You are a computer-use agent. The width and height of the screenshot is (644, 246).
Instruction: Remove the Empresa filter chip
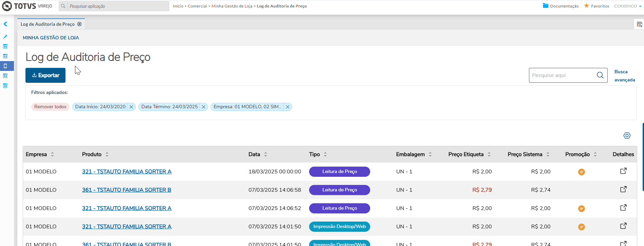pos(288,107)
